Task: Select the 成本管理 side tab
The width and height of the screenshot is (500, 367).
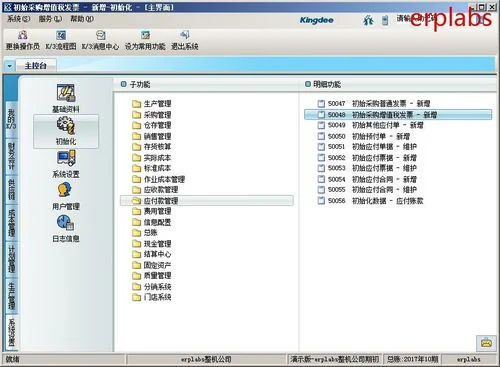Action: (11, 223)
